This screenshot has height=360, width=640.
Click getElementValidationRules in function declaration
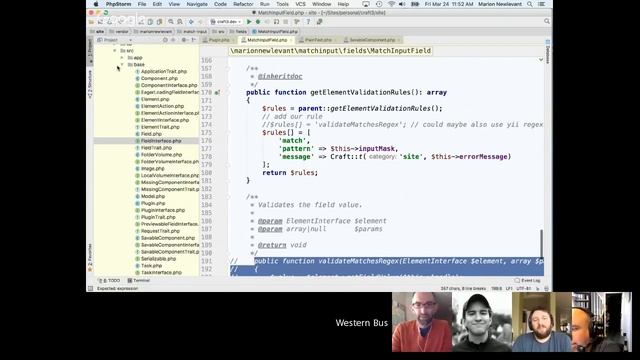click(x=361, y=92)
